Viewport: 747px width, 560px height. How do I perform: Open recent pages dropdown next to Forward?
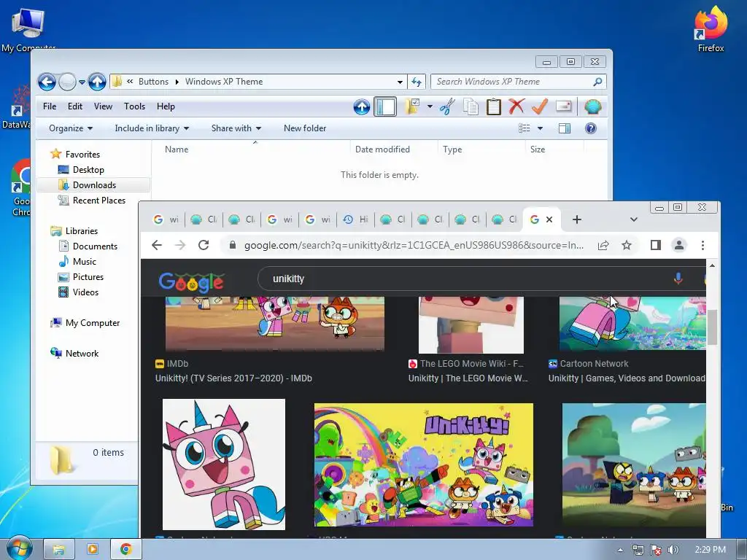click(82, 82)
